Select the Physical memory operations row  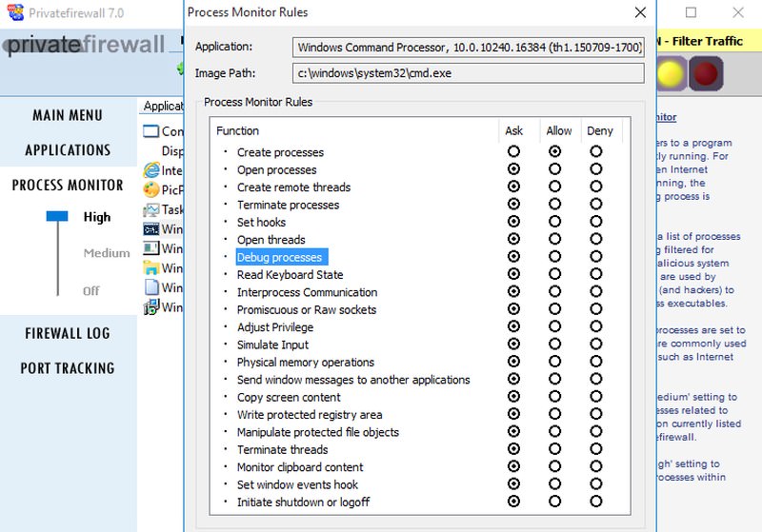coord(306,362)
